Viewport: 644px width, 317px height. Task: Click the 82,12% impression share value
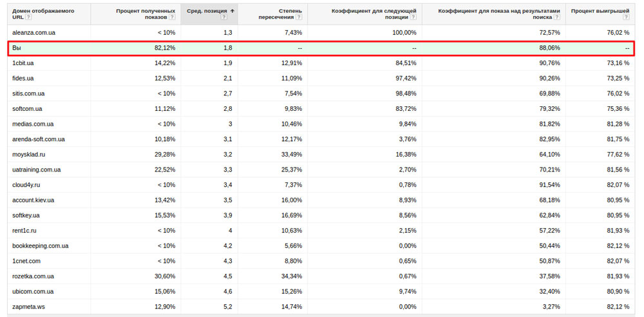point(166,48)
